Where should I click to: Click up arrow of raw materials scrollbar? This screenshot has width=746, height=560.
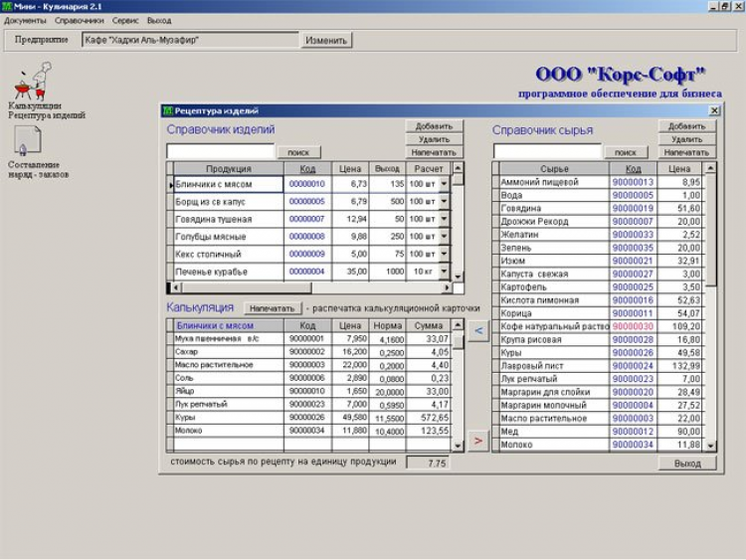pos(710,168)
